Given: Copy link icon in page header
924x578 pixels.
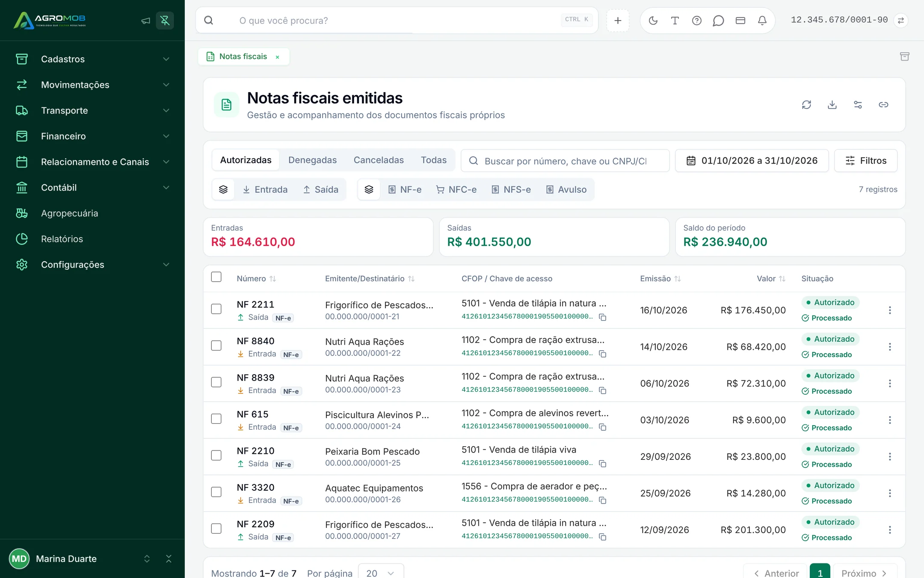Looking at the screenshot, I should (x=883, y=105).
